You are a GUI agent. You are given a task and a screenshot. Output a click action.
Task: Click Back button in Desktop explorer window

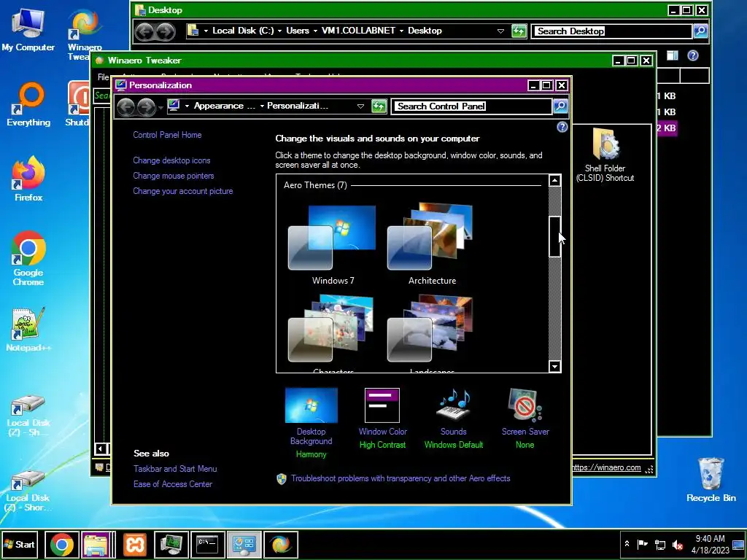point(145,31)
